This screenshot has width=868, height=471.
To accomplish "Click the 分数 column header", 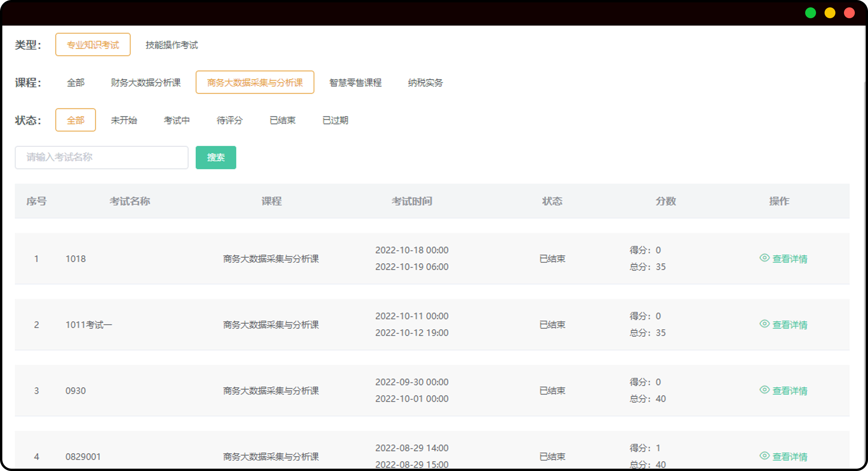I will (x=666, y=201).
